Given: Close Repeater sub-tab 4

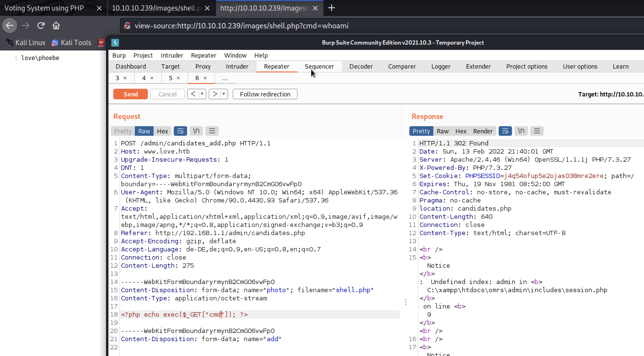Looking at the screenshot, I should click(x=152, y=78).
